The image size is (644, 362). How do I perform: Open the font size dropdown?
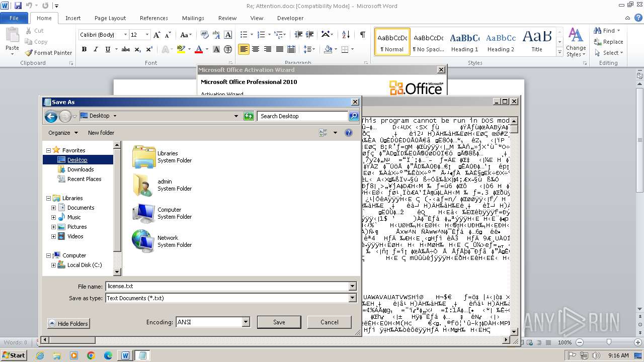click(147, 35)
